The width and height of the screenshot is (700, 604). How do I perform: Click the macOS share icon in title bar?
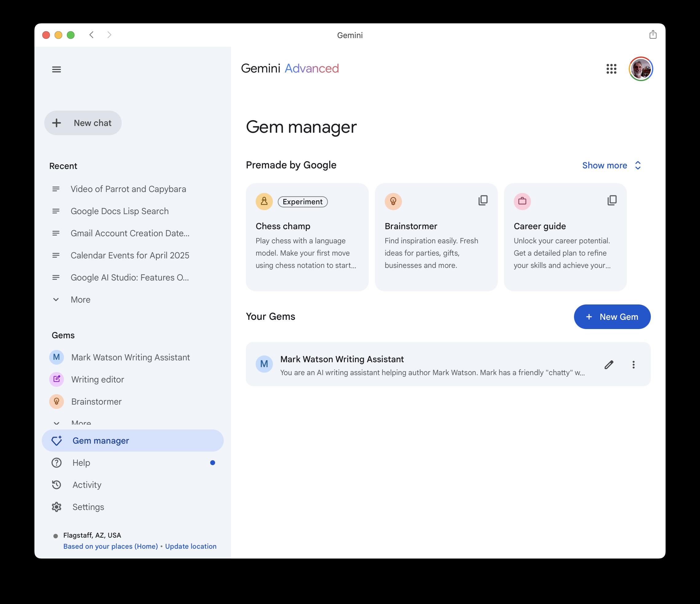[653, 34]
